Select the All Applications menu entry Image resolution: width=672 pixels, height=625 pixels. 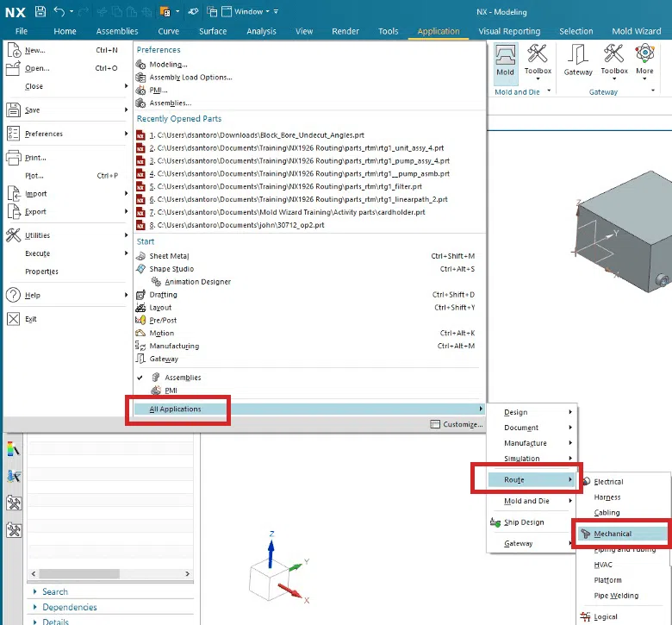point(309,409)
